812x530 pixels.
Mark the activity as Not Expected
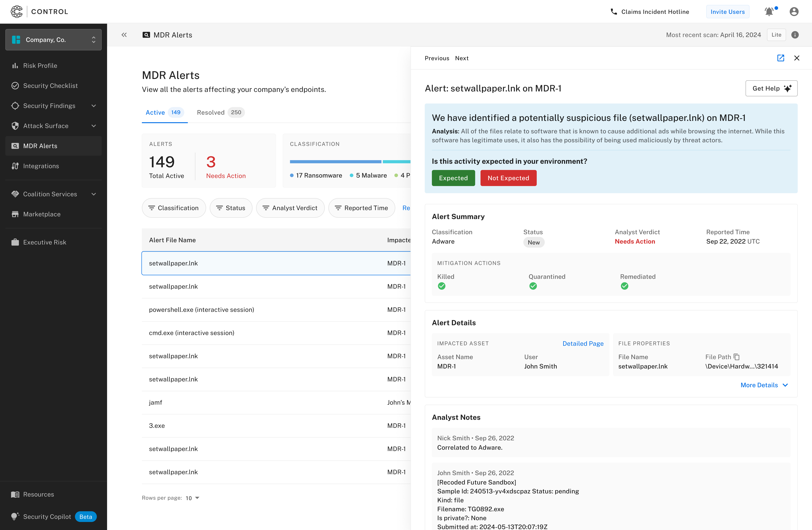pyautogui.click(x=508, y=178)
